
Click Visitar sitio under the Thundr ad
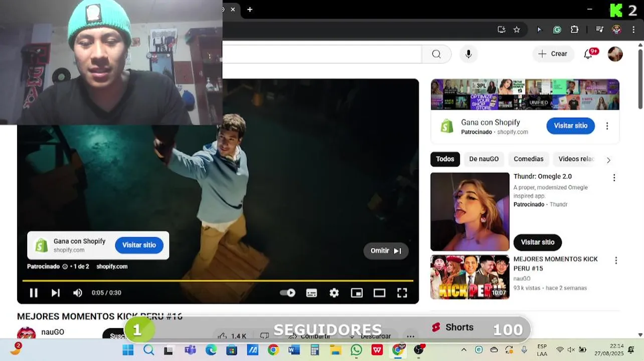[x=538, y=242]
